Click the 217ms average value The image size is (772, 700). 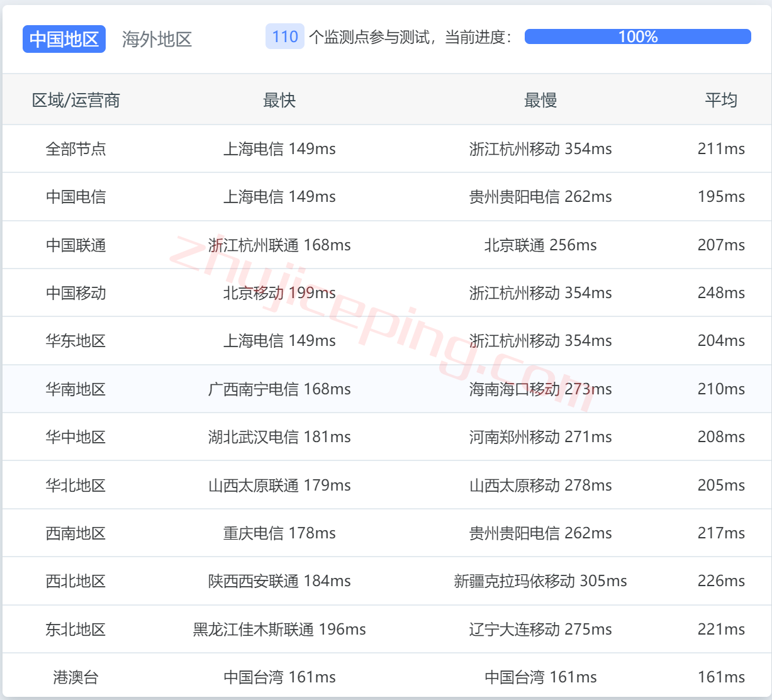[721, 533]
